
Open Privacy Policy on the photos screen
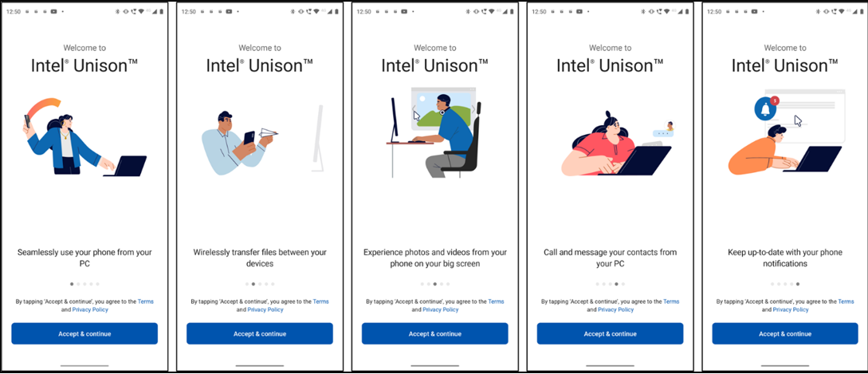click(x=441, y=309)
